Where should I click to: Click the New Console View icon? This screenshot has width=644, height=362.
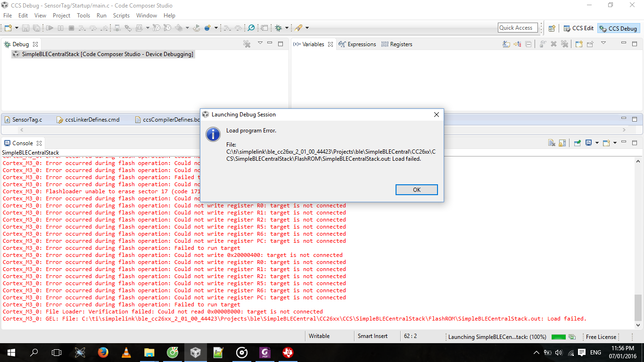tap(606, 143)
